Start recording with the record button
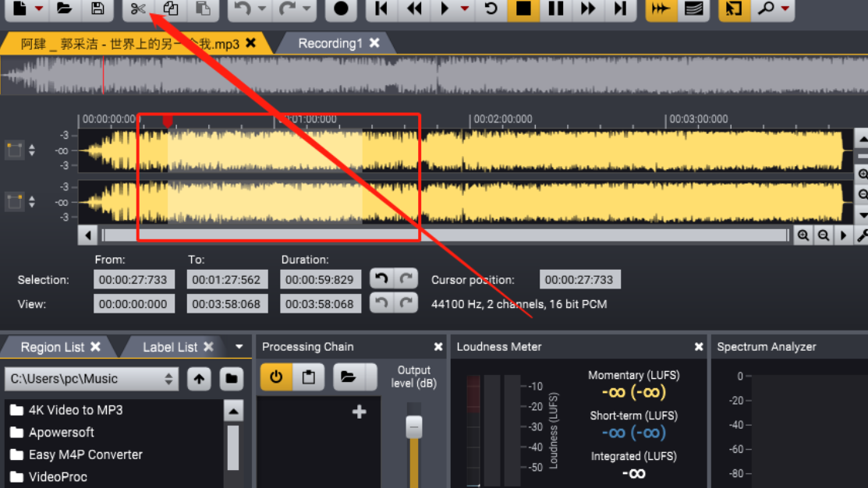 [341, 9]
